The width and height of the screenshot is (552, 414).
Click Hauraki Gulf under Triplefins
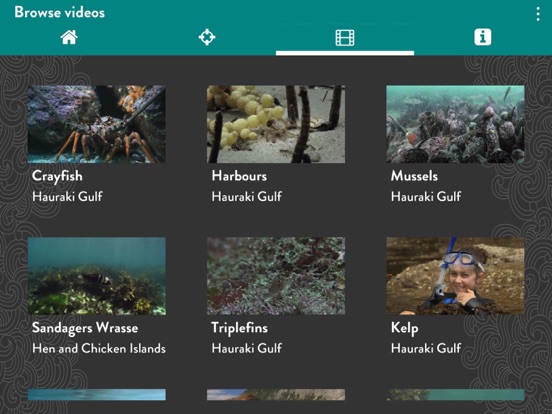pyautogui.click(x=247, y=348)
